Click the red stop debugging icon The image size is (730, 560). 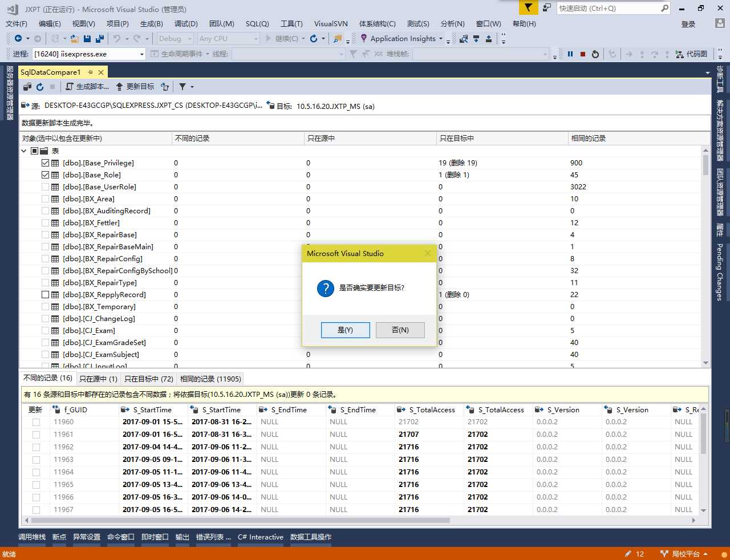pyautogui.click(x=583, y=54)
